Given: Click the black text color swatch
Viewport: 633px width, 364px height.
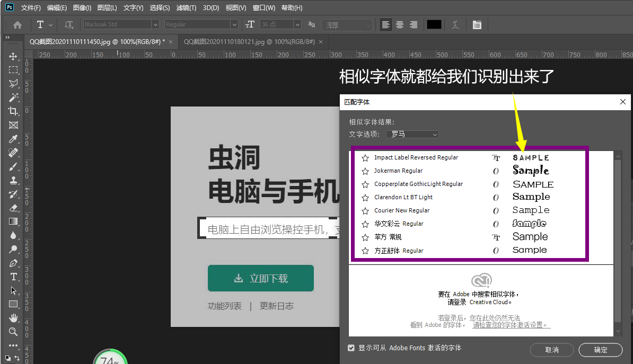Looking at the screenshot, I should click(434, 25).
